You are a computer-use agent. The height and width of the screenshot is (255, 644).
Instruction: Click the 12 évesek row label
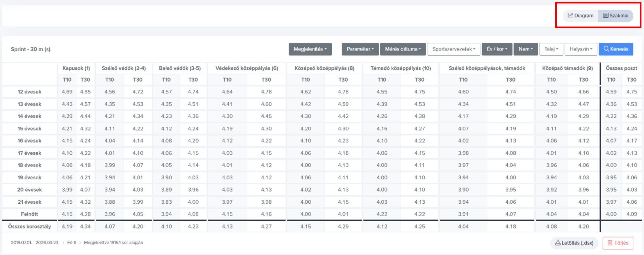click(29, 92)
